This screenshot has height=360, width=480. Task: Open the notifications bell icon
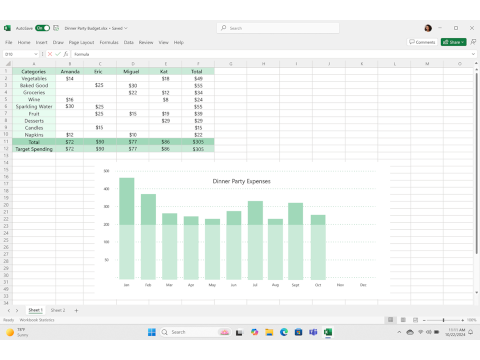click(471, 332)
